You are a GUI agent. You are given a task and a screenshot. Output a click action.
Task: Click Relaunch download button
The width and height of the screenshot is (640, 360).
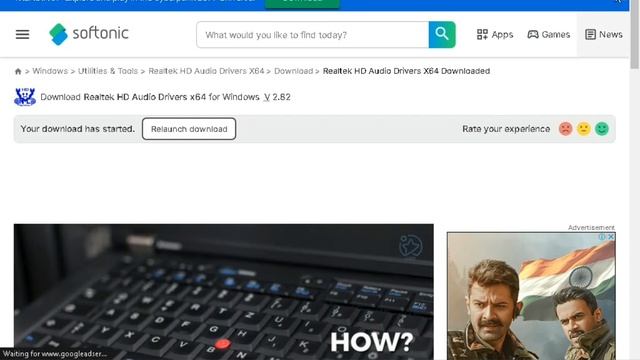[x=189, y=129]
